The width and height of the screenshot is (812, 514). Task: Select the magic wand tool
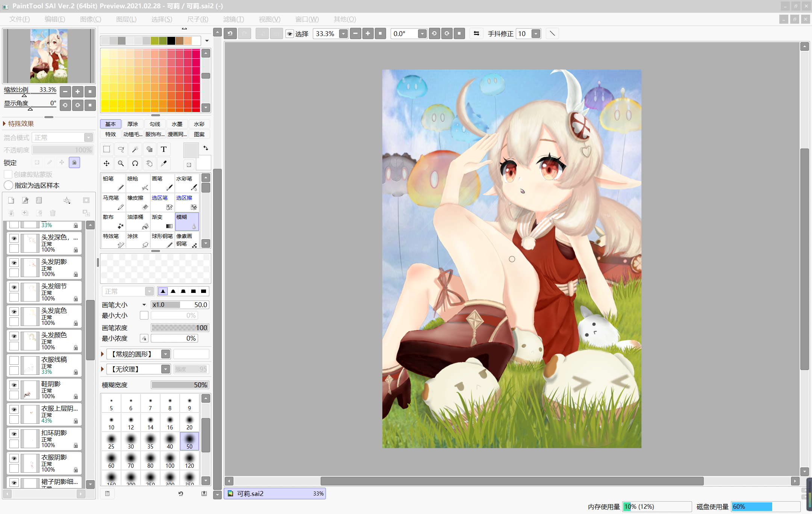pos(135,149)
